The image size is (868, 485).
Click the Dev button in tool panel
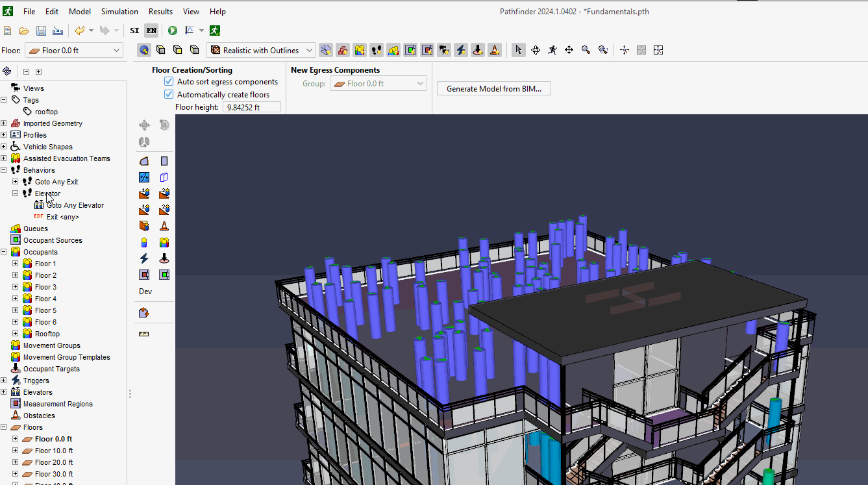point(145,292)
